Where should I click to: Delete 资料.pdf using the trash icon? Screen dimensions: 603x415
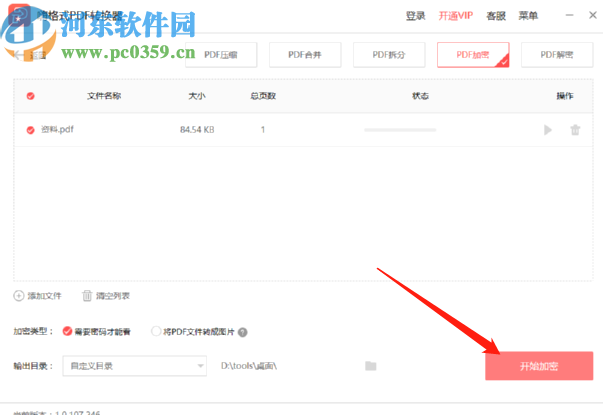coord(575,130)
